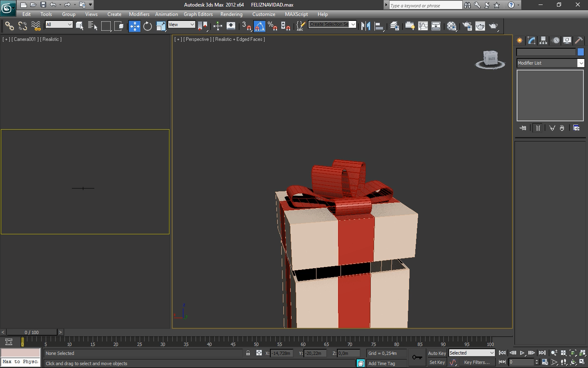The width and height of the screenshot is (588, 368).
Task: Activate Select and Uniform Scale tool
Action: pyautogui.click(x=161, y=26)
